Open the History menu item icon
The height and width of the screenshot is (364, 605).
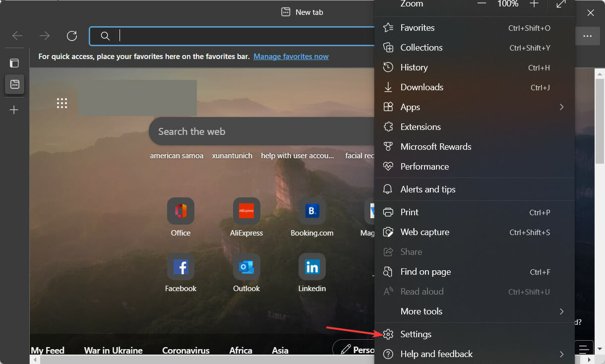coord(389,67)
